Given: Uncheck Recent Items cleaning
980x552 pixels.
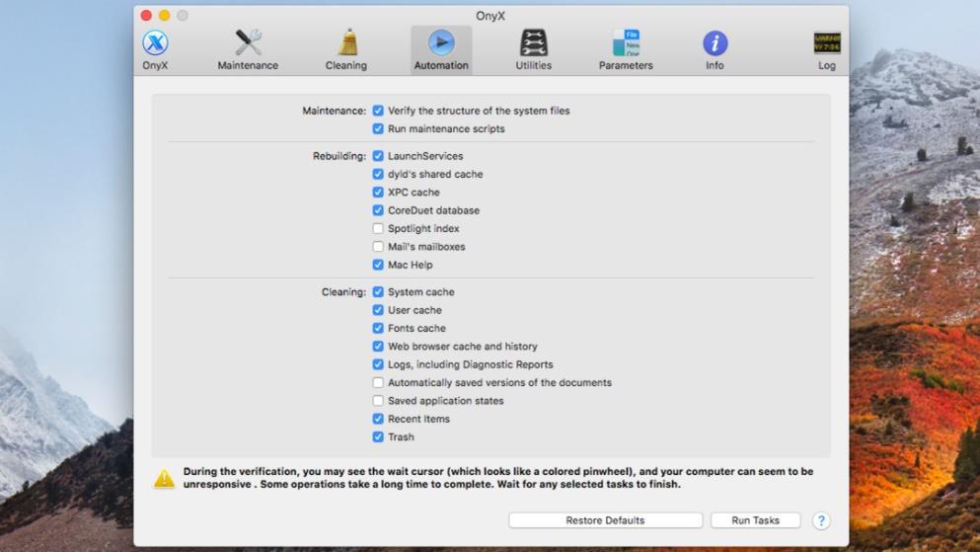Looking at the screenshot, I should (378, 419).
